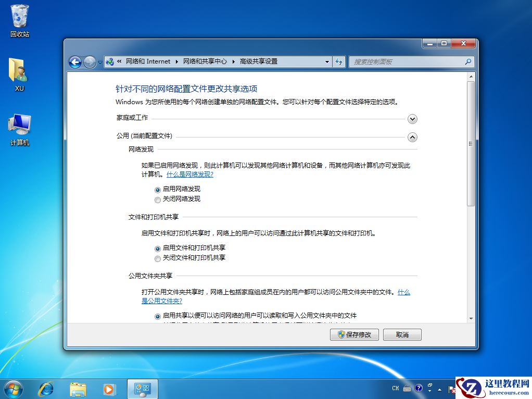Screen dimensions: 532x399
Task: Click the Start orb
Action: pyautogui.click(x=13, y=389)
